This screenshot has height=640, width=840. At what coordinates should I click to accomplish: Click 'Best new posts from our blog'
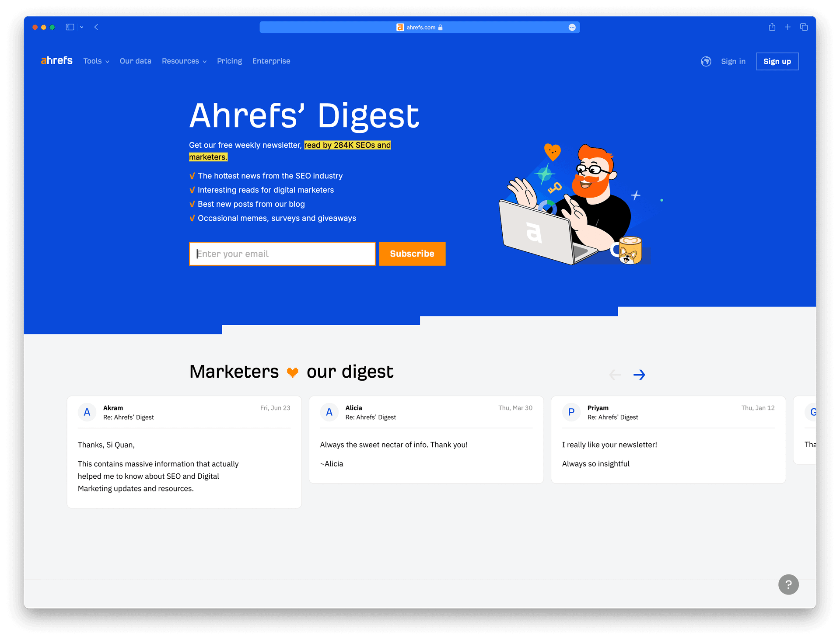pyautogui.click(x=251, y=204)
